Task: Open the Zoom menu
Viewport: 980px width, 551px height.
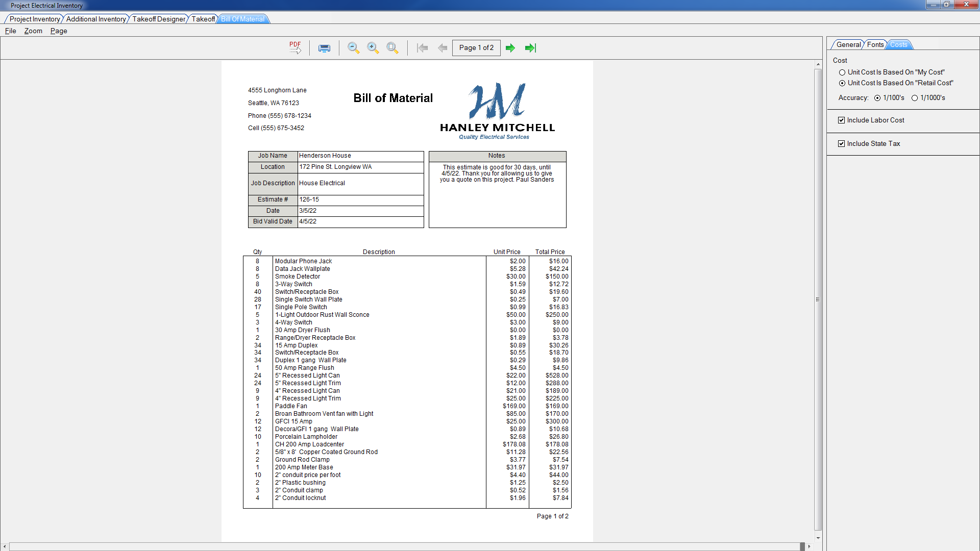Action: tap(33, 31)
